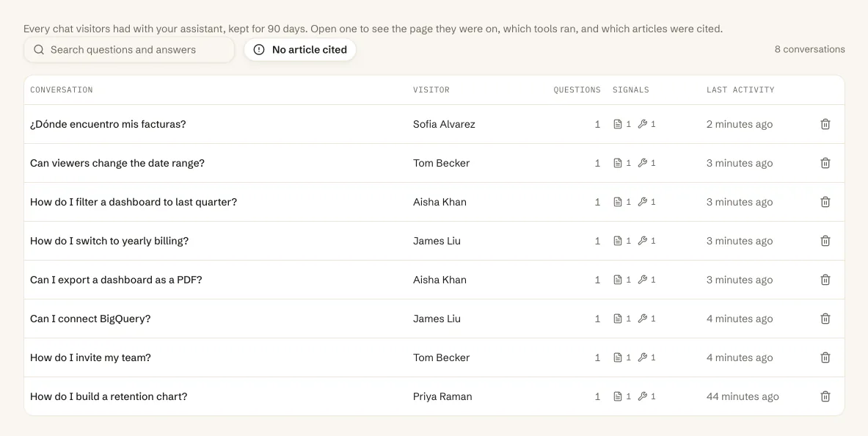Click the '8 conversations' count label

tap(810, 49)
